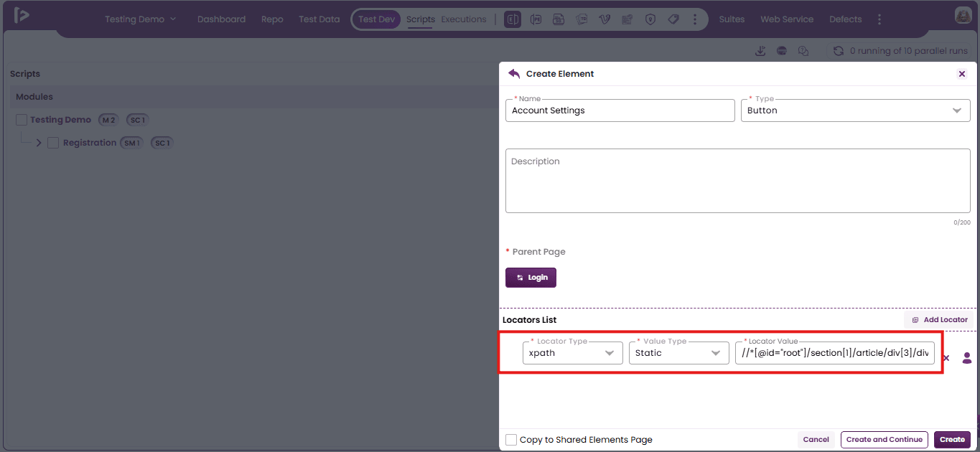Open the three-dot overflow menu in toolbar
This screenshot has height=452, width=980.
[695, 19]
